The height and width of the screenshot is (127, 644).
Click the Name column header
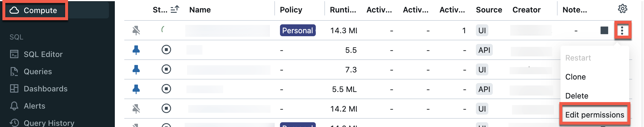point(200,10)
